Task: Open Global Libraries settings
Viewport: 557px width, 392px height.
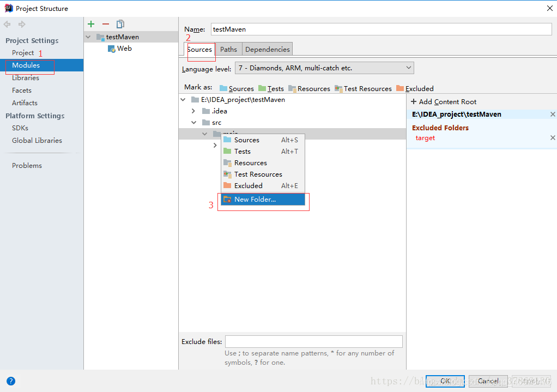Action: [37, 140]
